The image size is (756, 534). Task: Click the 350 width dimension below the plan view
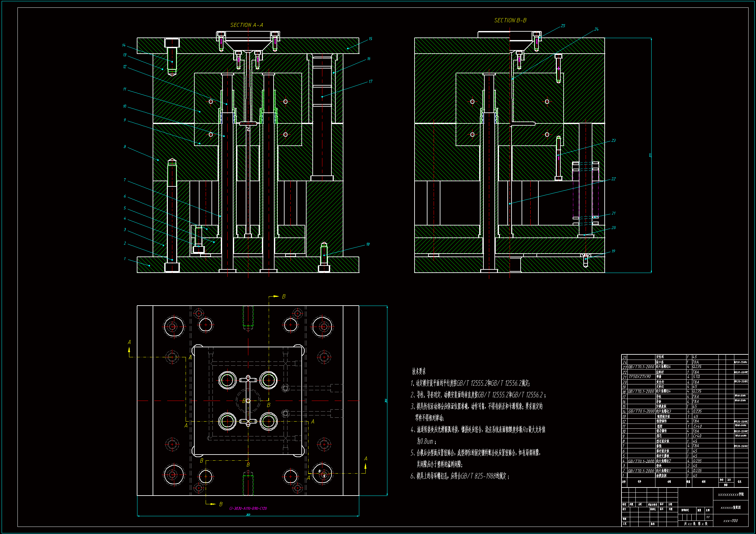248,515
